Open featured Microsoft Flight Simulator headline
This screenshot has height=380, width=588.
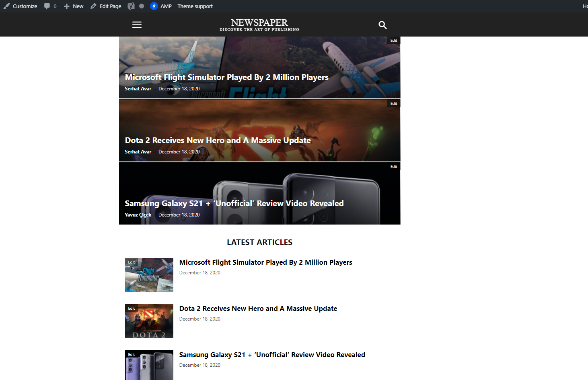[226, 77]
